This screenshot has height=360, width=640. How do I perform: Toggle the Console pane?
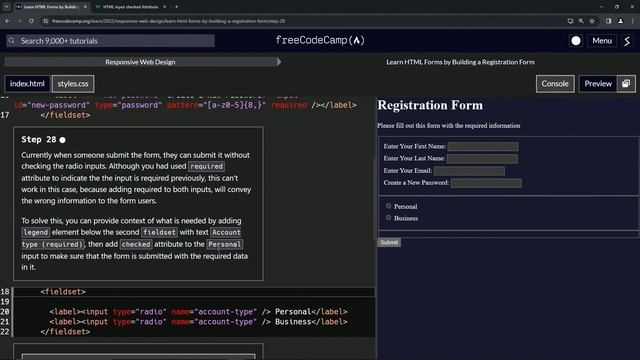[555, 84]
